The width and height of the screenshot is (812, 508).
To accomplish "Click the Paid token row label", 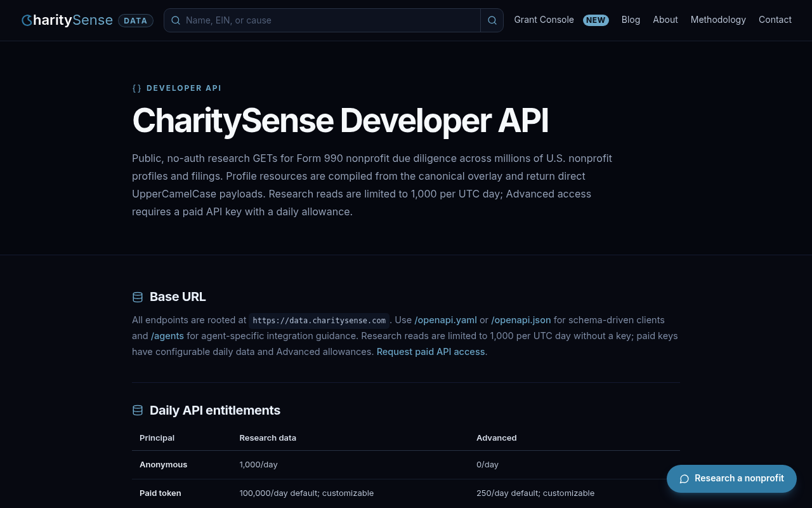I will (x=160, y=493).
